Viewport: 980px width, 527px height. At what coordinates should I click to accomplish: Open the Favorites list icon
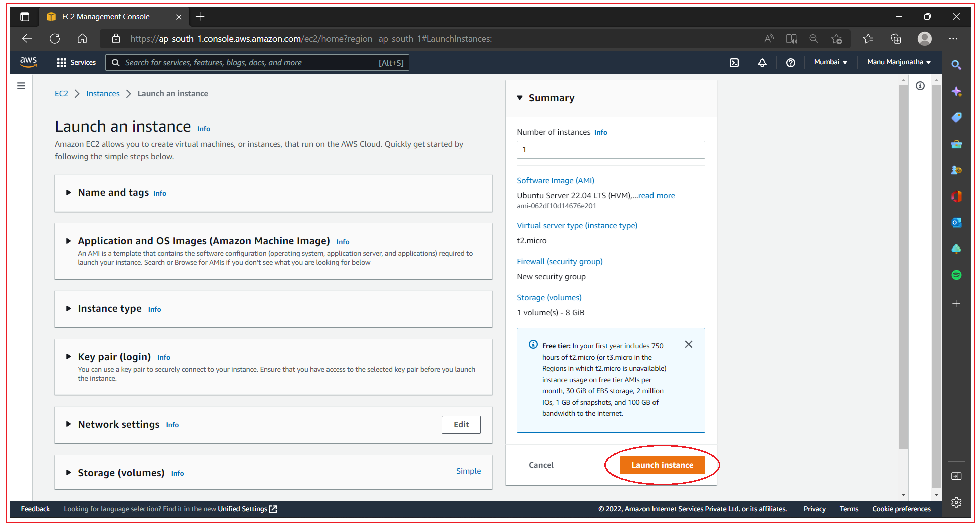point(868,39)
